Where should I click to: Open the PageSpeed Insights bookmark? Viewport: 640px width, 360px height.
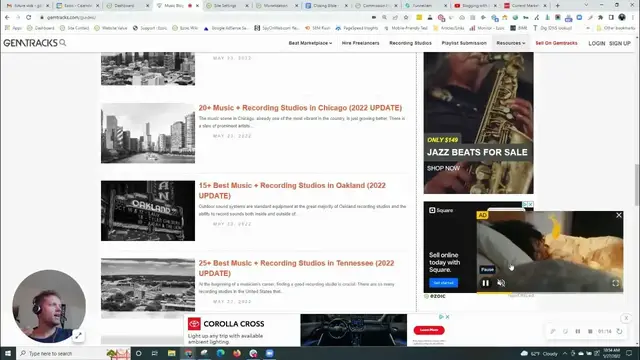click(x=357, y=28)
